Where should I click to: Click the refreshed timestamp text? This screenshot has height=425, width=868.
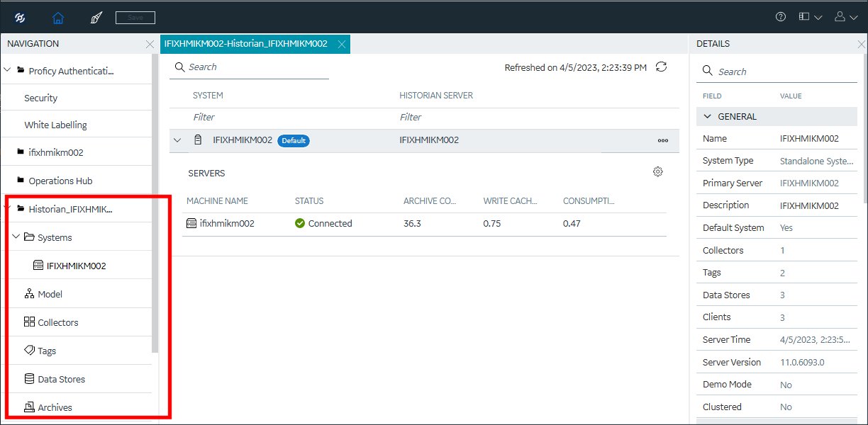(x=576, y=67)
